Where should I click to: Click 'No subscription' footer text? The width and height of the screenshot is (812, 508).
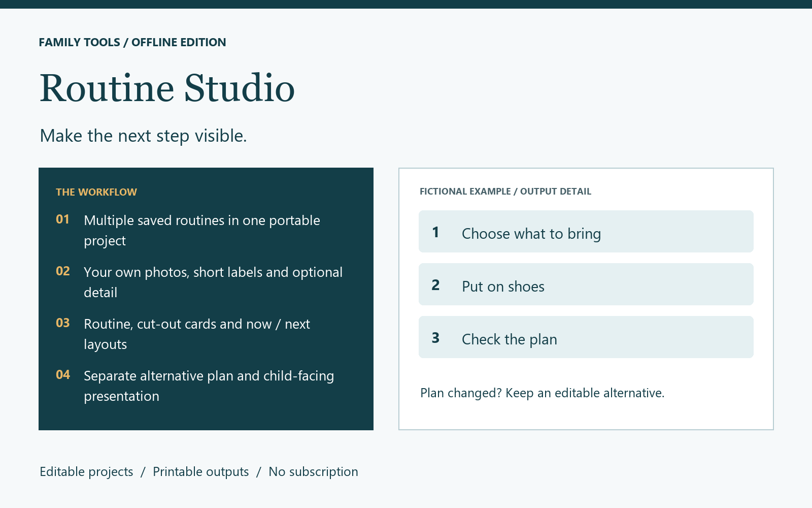(x=313, y=472)
